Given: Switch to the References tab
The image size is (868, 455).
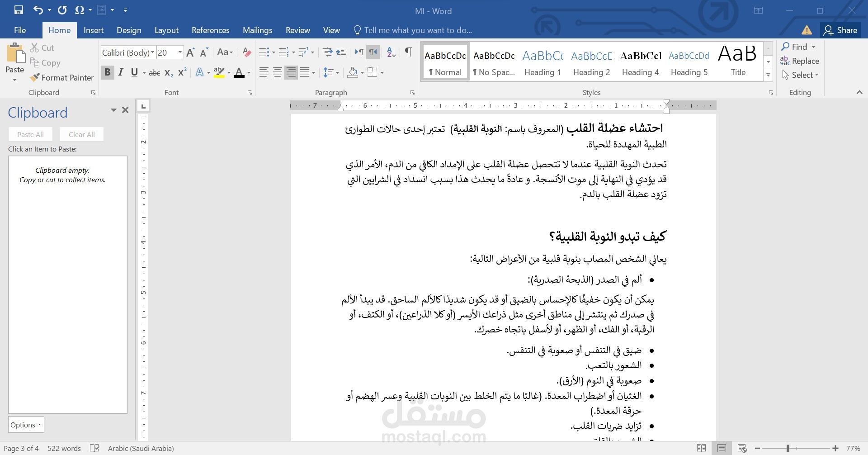Looking at the screenshot, I should [211, 30].
